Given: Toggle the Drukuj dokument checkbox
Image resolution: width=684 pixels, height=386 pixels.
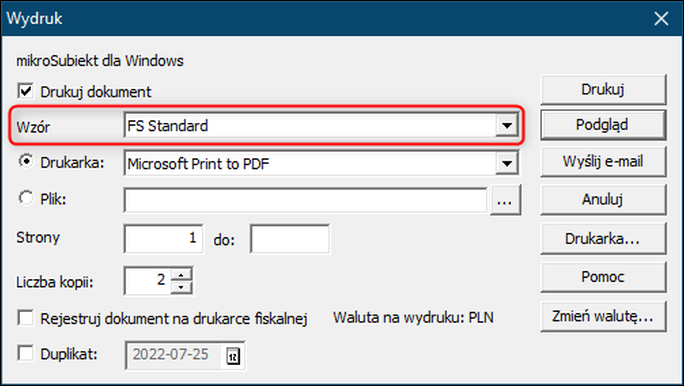Looking at the screenshot, I should (x=25, y=92).
